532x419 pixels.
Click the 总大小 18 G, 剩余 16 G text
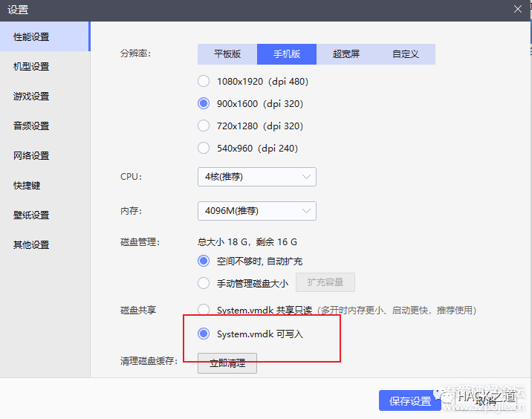tap(247, 242)
